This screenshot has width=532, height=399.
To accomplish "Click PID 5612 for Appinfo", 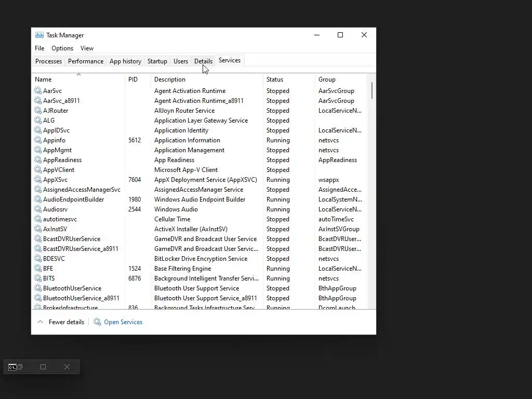I will pos(135,140).
